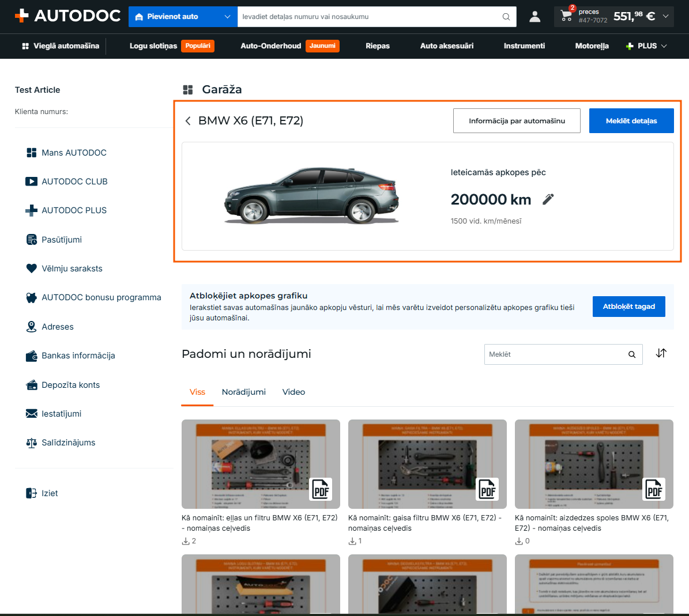Open link Kā nomainīt: eļļas un filtru
This screenshot has width=689, height=616.
[259, 523]
